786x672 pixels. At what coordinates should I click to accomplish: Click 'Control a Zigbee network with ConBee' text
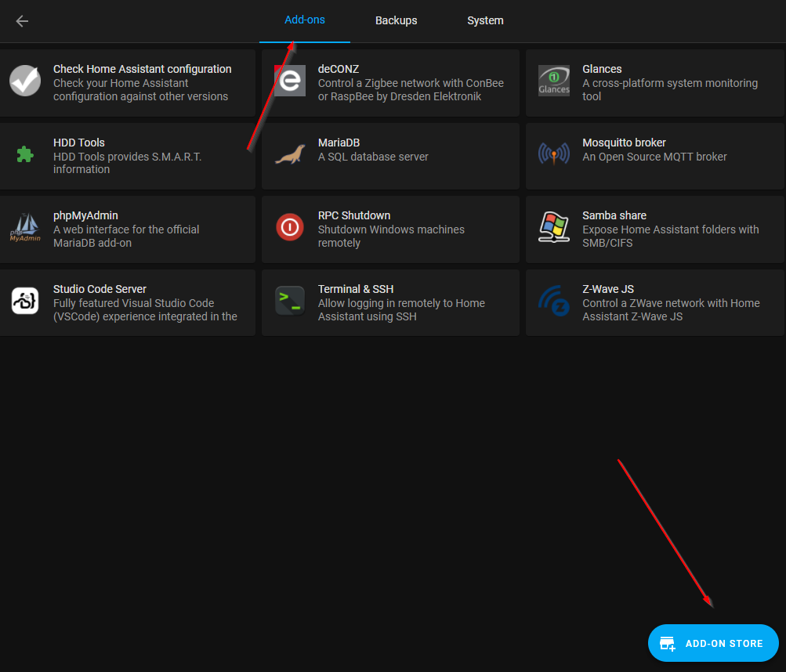pos(411,90)
